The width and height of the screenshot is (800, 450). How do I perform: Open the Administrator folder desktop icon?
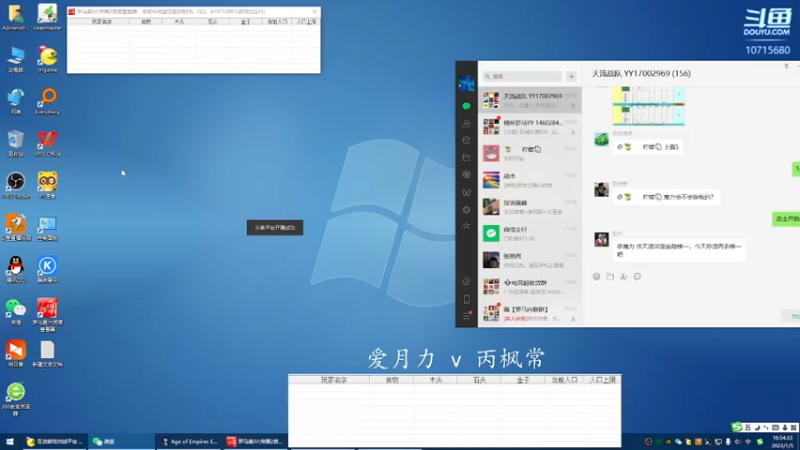coord(15,17)
